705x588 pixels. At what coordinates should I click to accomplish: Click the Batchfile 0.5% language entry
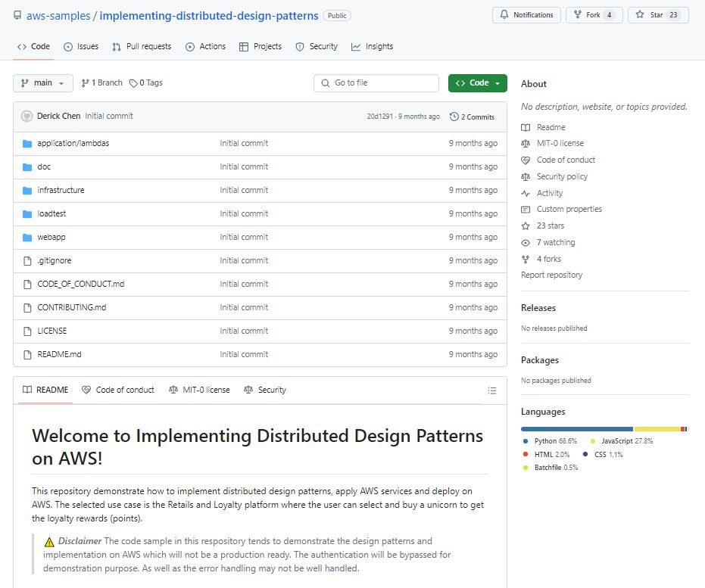(x=551, y=468)
